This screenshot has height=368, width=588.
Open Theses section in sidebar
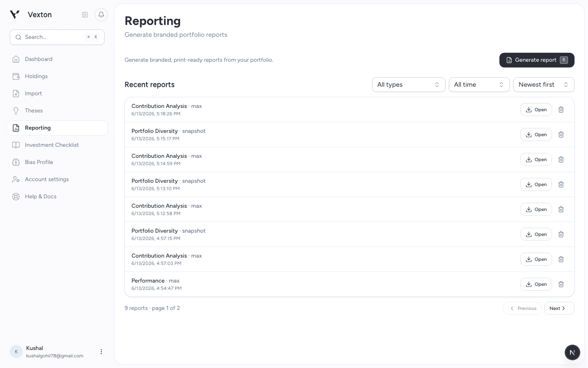click(57, 111)
